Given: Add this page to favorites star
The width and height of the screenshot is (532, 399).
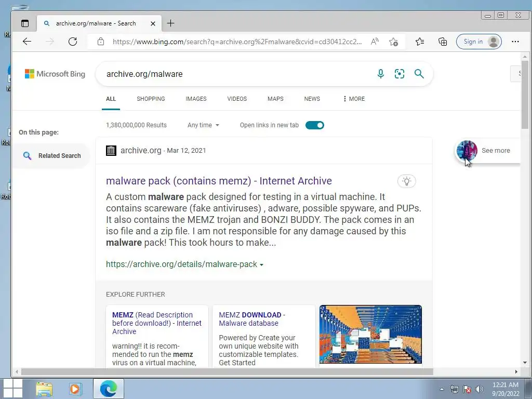Looking at the screenshot, I should (x=394, y=42).
